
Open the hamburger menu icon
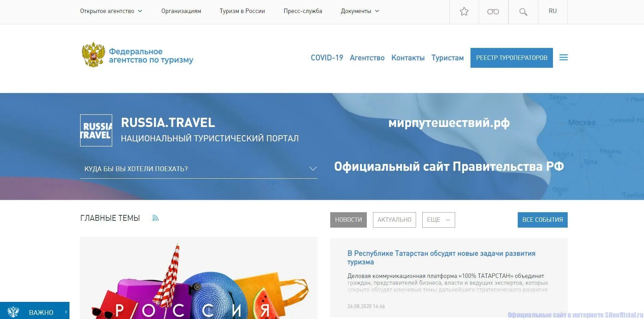563,58
